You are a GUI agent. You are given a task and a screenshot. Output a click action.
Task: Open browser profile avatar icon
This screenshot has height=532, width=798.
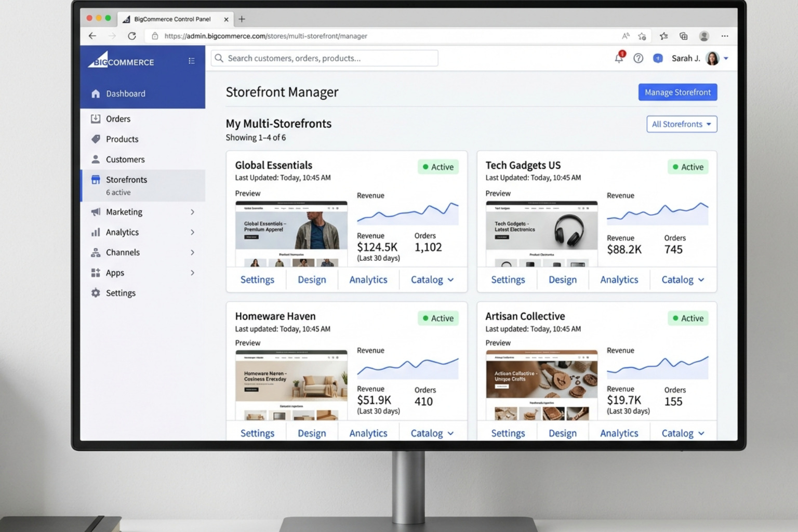pos(704,36)
